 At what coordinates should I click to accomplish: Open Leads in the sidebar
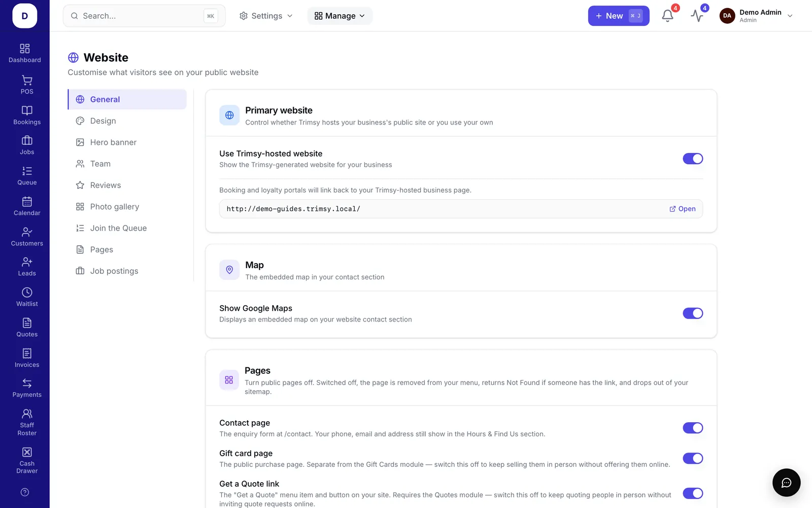click(x=27, y=267)
